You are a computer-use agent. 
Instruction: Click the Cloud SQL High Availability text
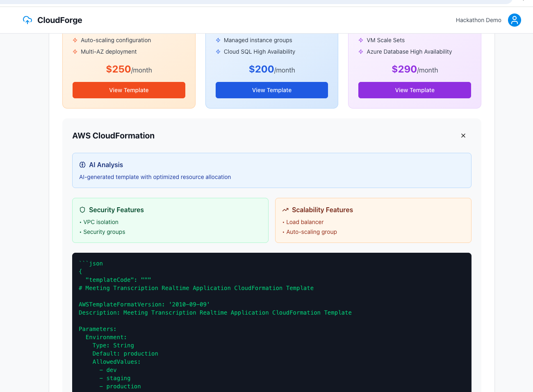[x=260, y=52]
